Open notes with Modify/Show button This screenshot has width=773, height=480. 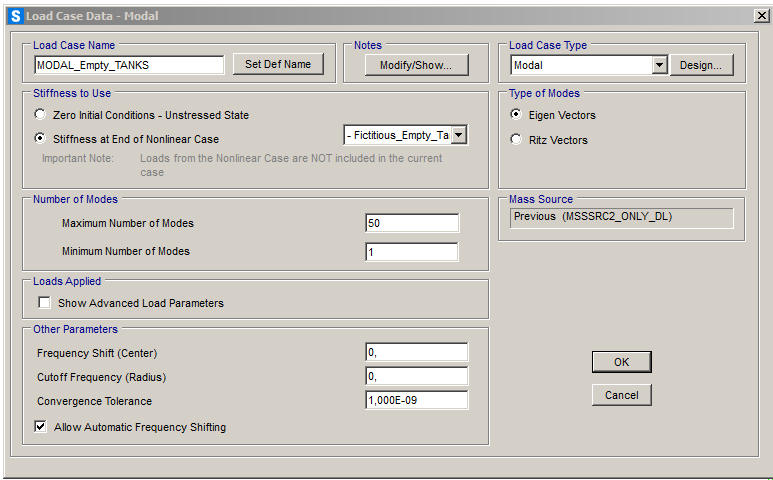click(416, 65)
